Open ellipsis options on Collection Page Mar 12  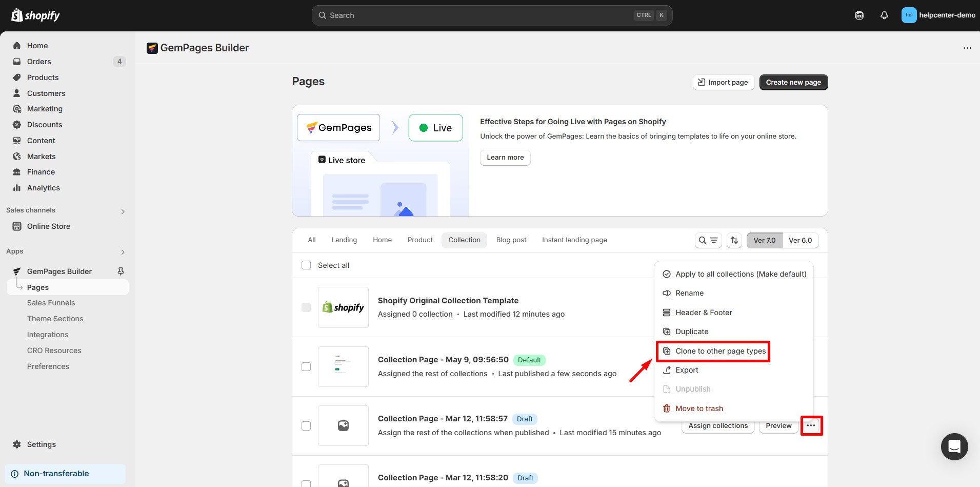812,425
